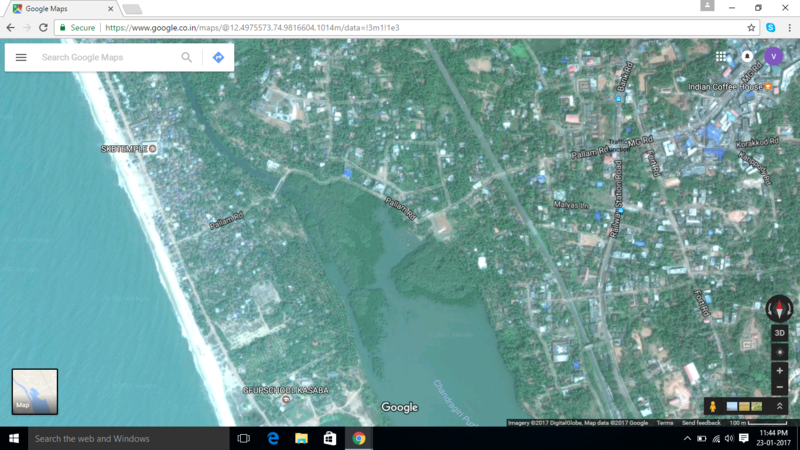Close the Google Maps tab
This screenshot has width=800, height=450.
(110, 9)
